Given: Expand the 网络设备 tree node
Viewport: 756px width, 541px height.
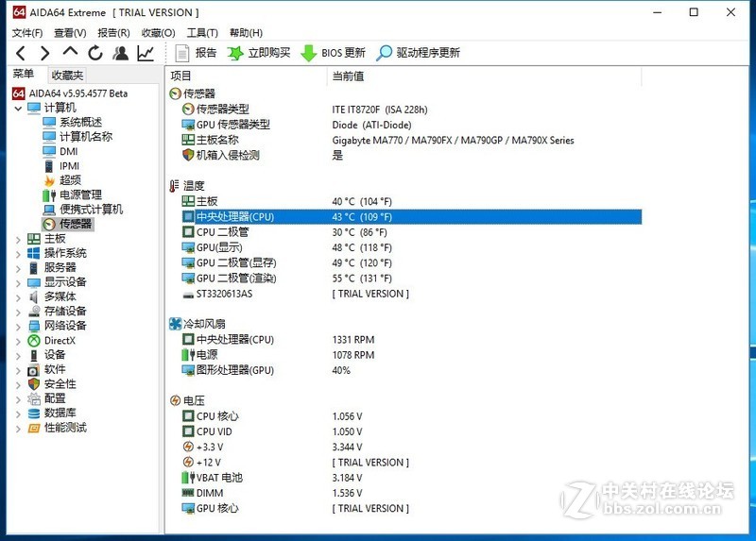Looking at the screenshot, I should coord(18,327).
